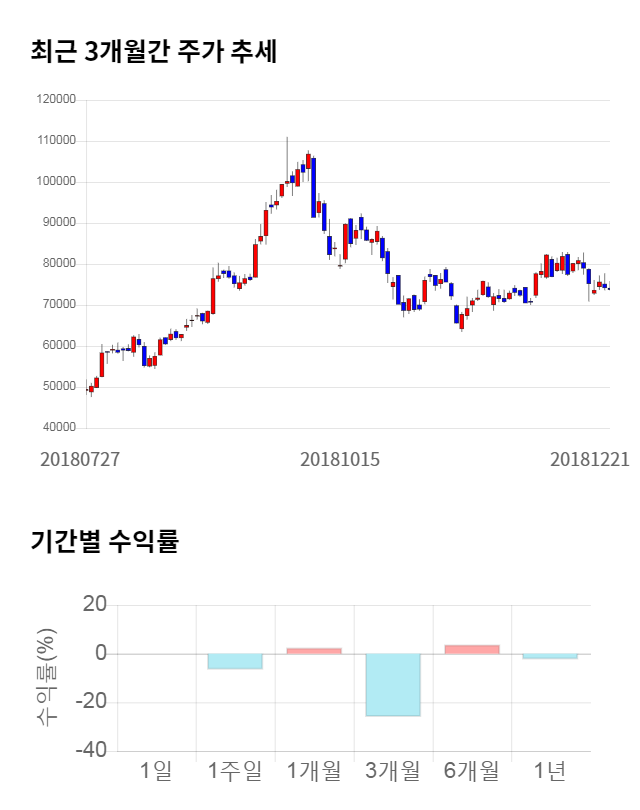
Task: Select the '1주일' period label
Action: (x=234, y=771)
